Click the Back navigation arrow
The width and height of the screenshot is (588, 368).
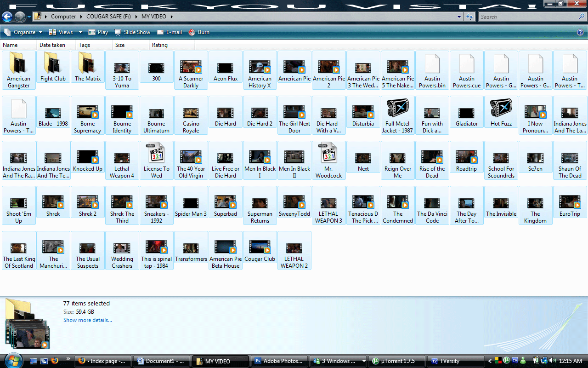(x=7, y=17)
